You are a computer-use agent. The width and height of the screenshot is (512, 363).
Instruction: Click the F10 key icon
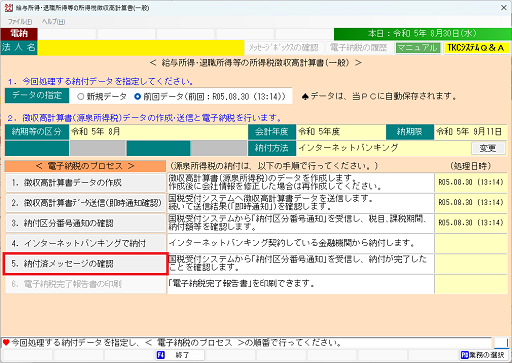(x=464, y=355)
